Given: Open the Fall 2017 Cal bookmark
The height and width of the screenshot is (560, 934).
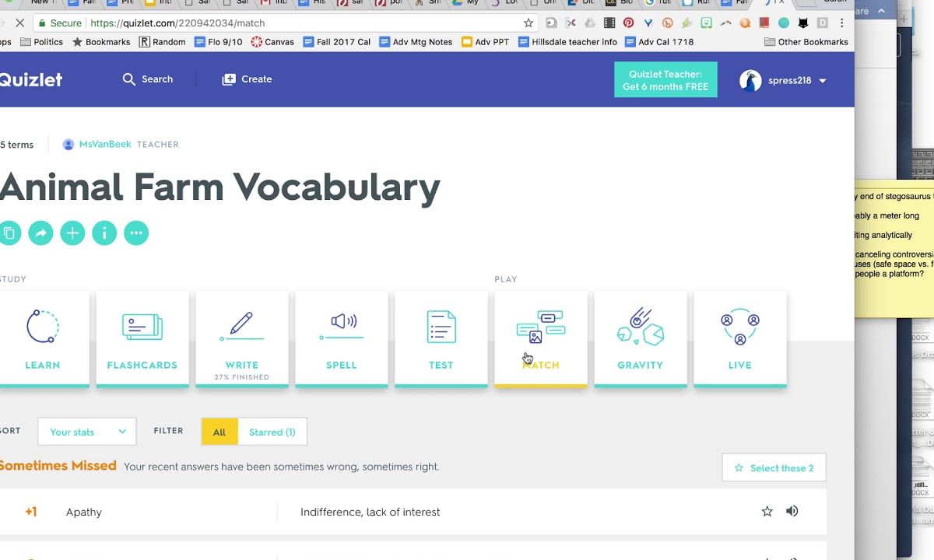Looking at the screenshot, I should (337, 42).
